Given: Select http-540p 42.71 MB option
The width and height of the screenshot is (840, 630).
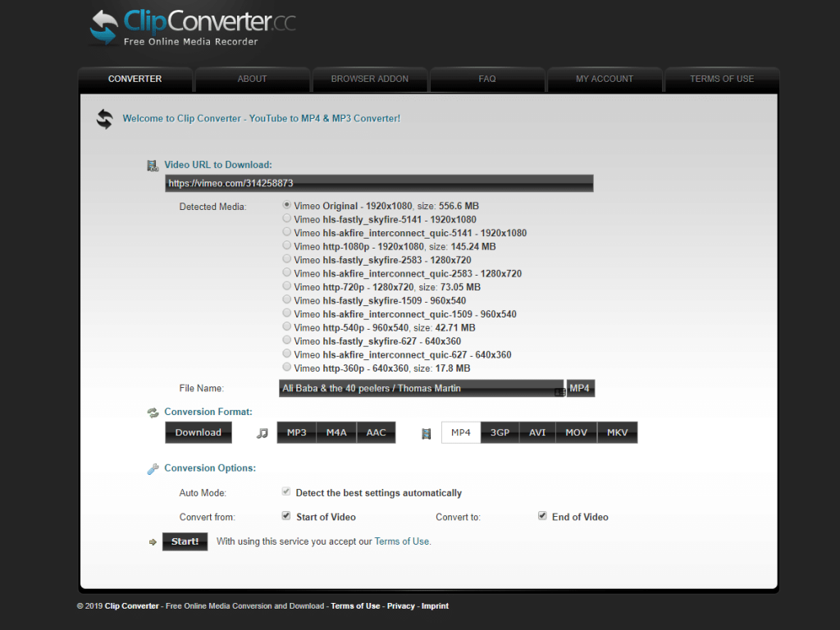Looking at the screenshot, I should [x=287, y=326].
